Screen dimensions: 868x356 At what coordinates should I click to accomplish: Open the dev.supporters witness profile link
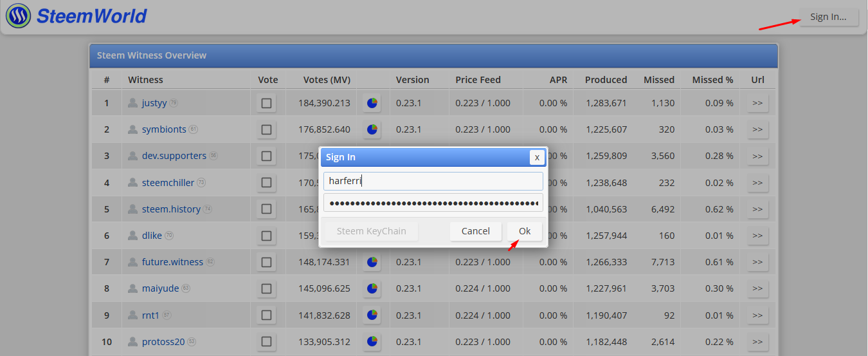174,156
